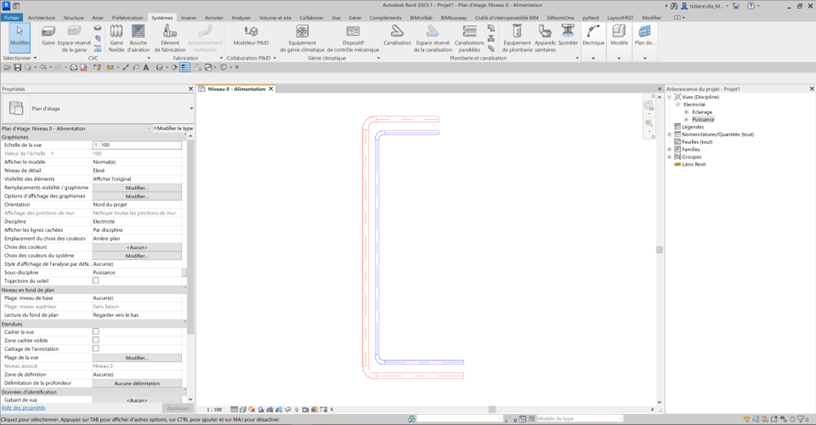Open the Annoter ribbon tab
The height and width of the screenshot is (425, 816).
pos(214,18)
